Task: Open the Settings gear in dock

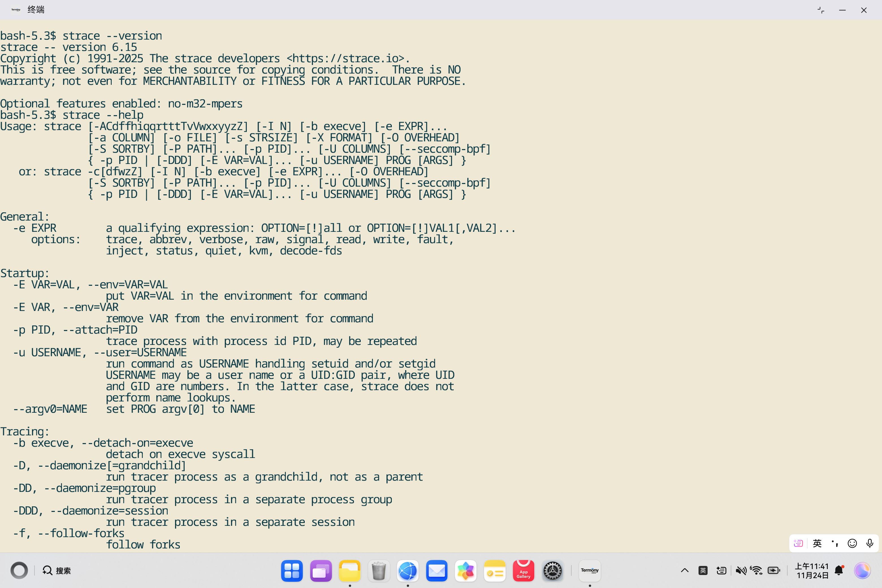Action: [x=552, y=571]
